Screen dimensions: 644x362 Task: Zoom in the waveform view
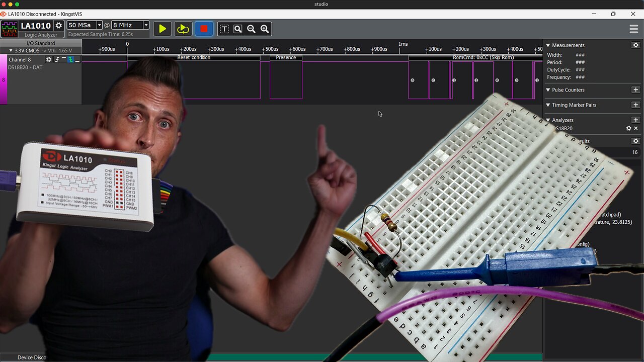(265, 29)
